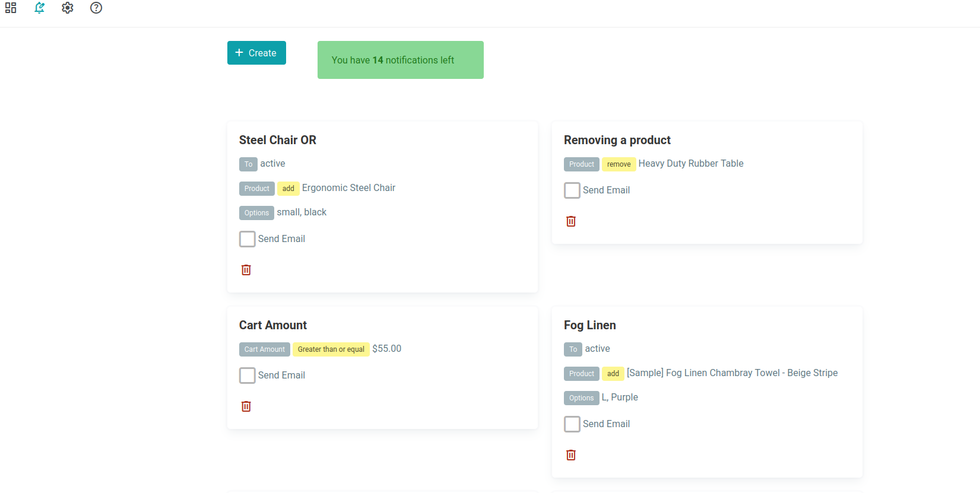Screen dimensions: 980x493
Task: Enable Send Email for Steel Chair OR
Action: coord(248,239)
